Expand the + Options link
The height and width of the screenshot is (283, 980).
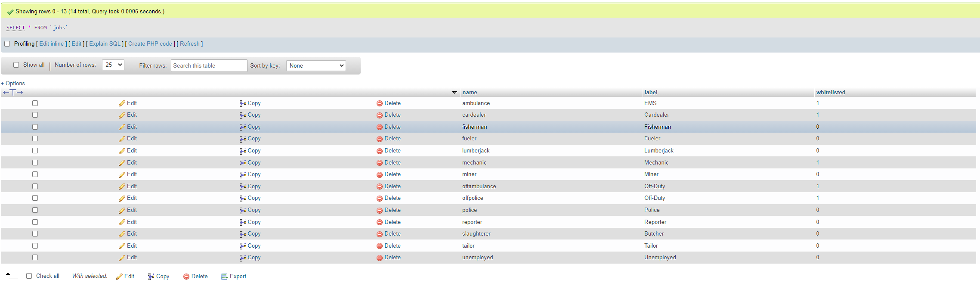click(x=13, y=84)
